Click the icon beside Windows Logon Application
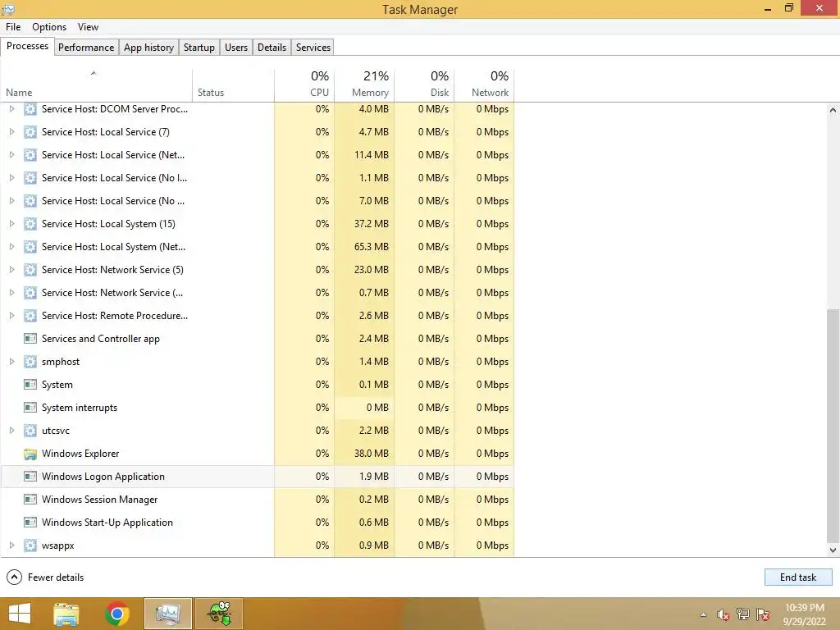Screen dimensions: 840x630 (30, 477)
